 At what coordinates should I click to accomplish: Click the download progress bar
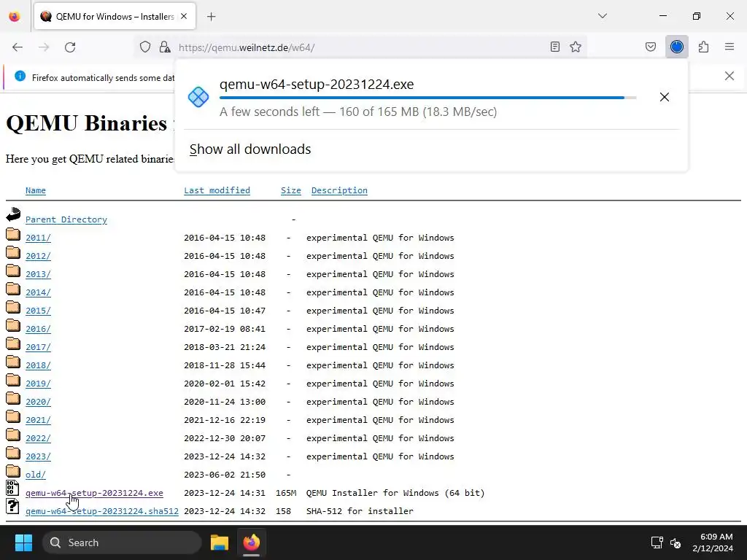pos(427,98)
